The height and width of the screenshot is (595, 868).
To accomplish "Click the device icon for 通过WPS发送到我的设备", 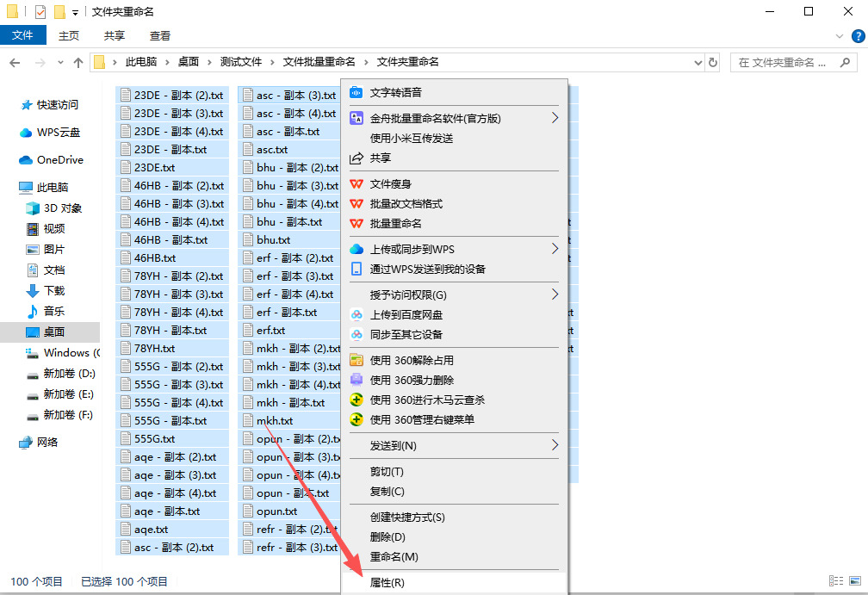I will coord(356,269).
